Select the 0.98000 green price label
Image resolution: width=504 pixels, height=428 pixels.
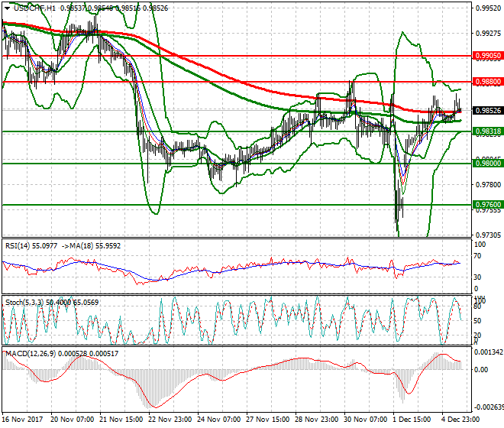pos(486,164)
